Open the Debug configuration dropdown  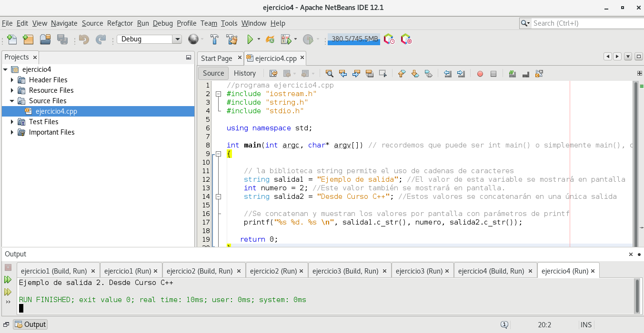click(x=177, y=39)
